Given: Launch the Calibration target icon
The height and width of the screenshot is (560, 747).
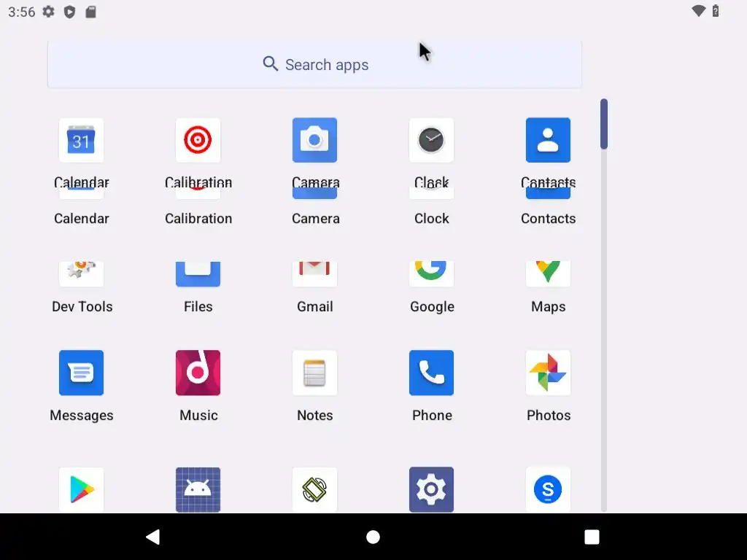Looking at the screenshot, I should click(198, 140).
